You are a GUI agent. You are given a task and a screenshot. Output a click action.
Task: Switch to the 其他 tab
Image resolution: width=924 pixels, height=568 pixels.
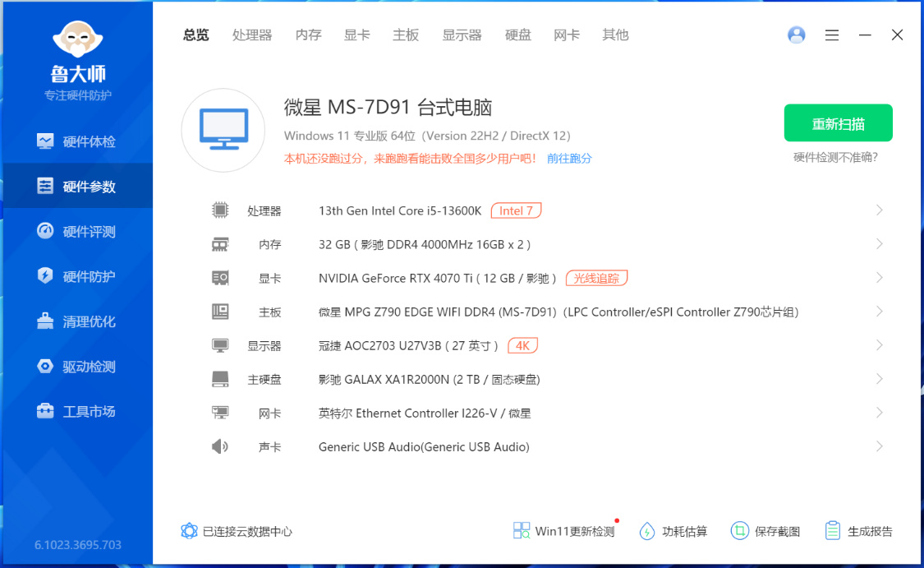coord(615,35)
